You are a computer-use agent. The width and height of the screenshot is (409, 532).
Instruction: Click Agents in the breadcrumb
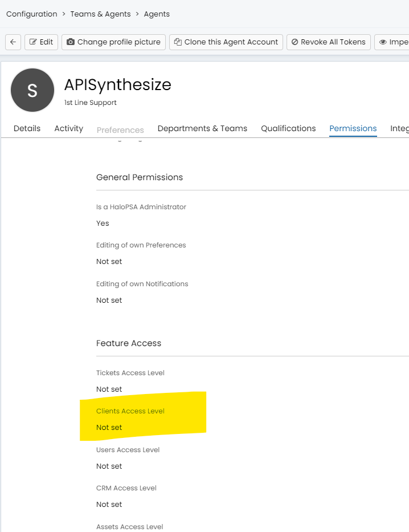pyautogui.click(x=157, y=14)
